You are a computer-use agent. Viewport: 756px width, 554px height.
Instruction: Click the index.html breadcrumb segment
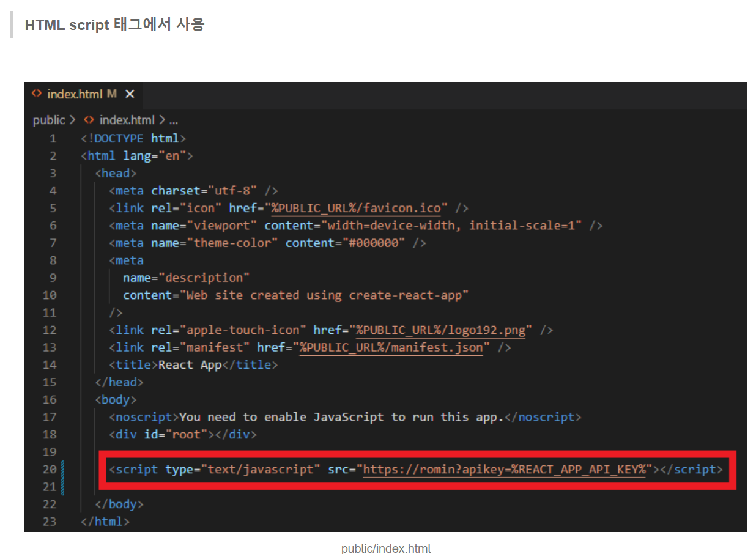click(x=127, y=120)
